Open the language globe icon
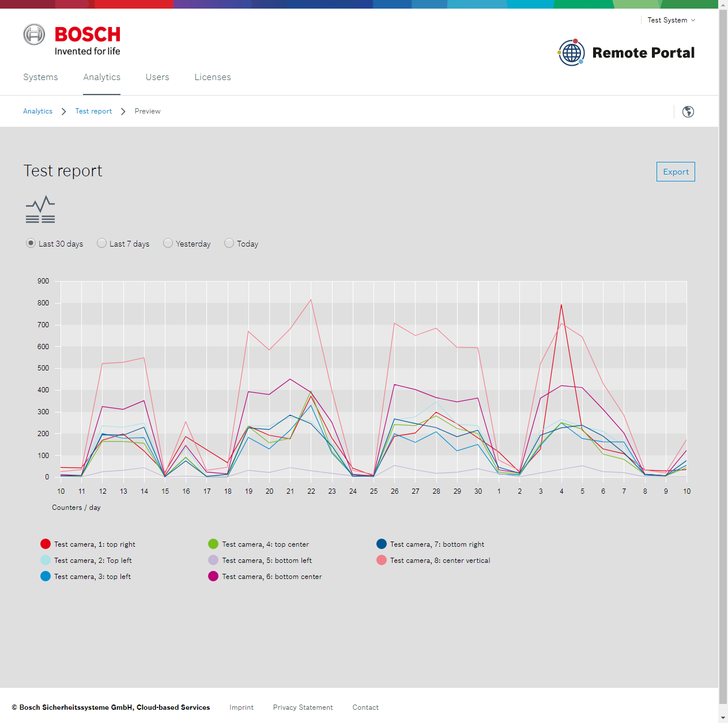This screenshot has width=728, height=723. [x=688, y=112]
